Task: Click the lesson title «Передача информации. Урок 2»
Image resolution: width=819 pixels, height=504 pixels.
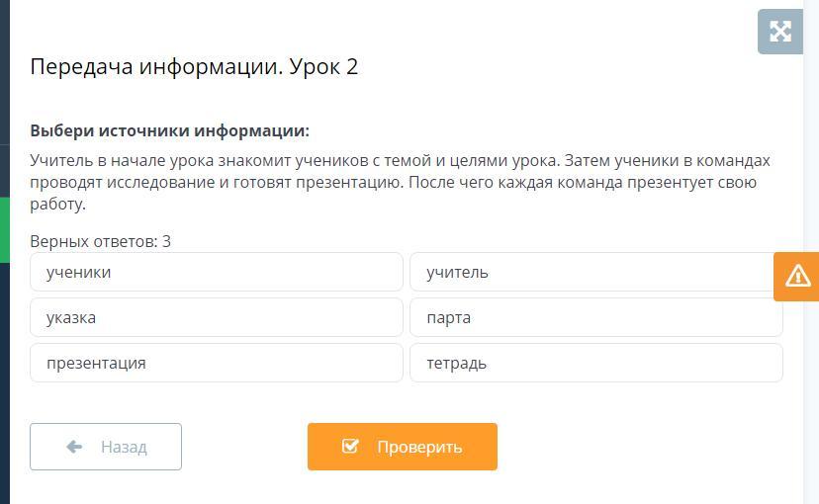Action: click(194, 67)
